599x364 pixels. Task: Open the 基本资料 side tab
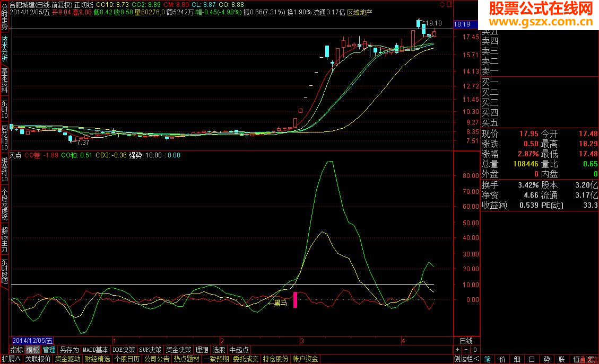click(4, 81)
